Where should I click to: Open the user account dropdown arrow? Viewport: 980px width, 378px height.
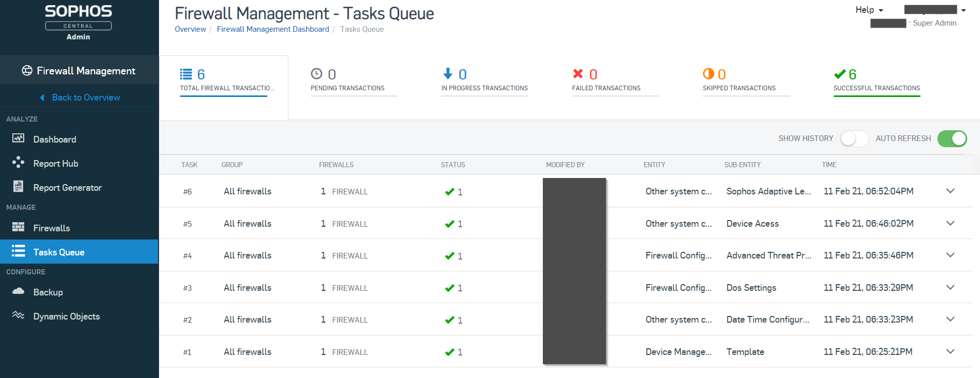pos(964,10)
